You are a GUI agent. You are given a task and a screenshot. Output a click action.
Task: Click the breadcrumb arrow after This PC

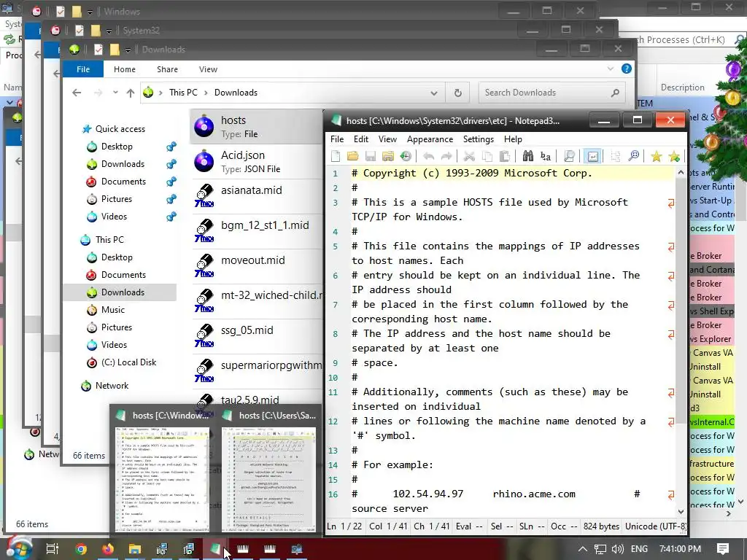(x=206, y=93)
